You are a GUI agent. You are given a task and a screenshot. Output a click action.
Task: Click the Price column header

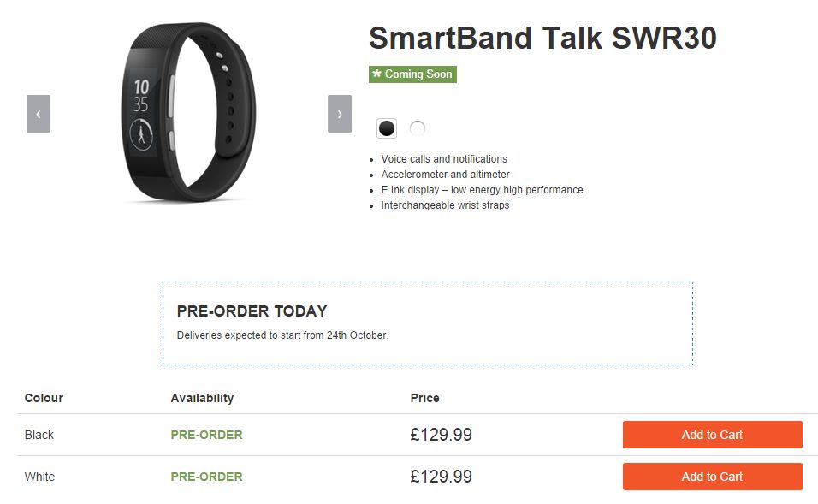[x=424, y=398]
